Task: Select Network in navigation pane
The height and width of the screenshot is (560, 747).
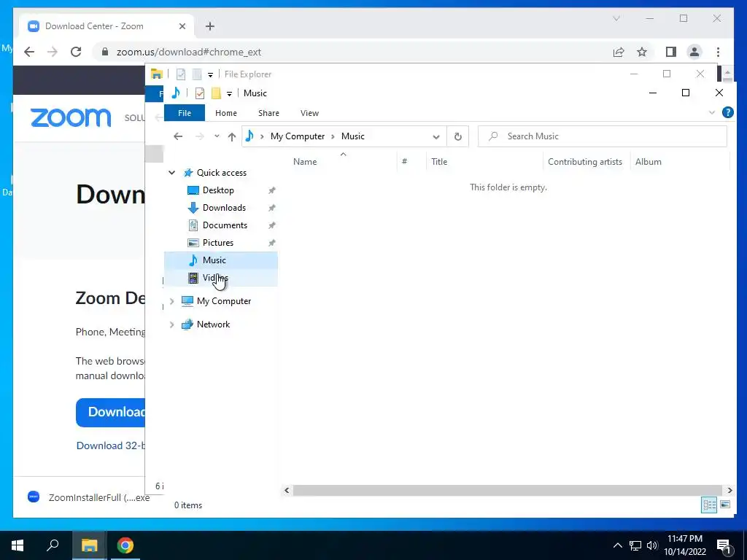Action: click(x=213, y=324)
